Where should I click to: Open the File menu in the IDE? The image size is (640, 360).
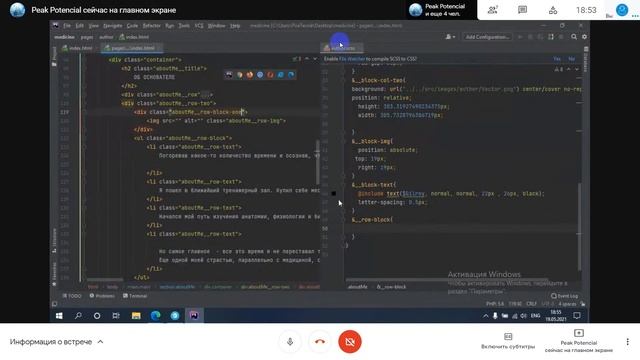(x=67, y=26)
